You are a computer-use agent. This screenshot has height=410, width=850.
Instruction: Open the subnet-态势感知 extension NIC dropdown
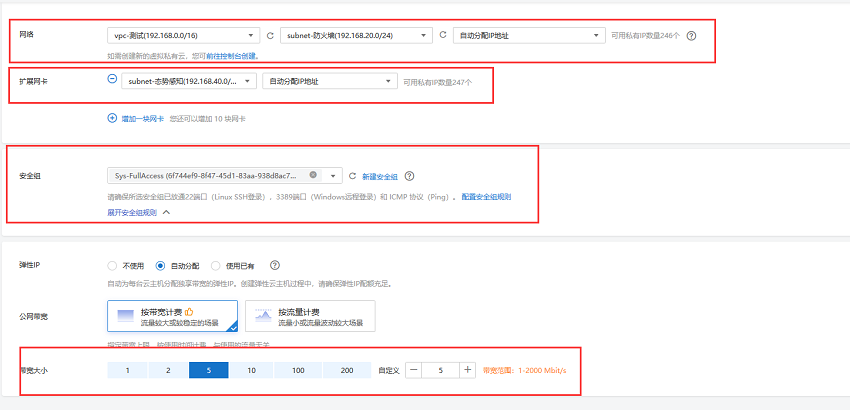click(183, 80)
